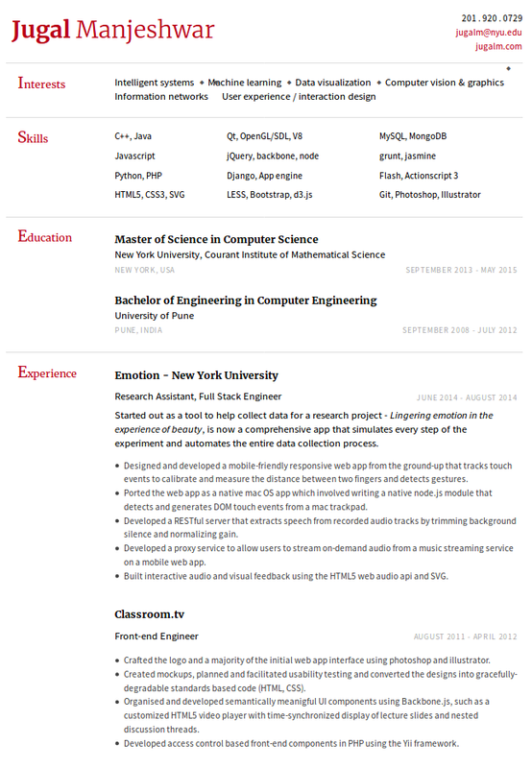The width and height of the screenshot is (532, 768).
Task: Click the diamond bullet before Computer vision
Action: tap(378, 83)
